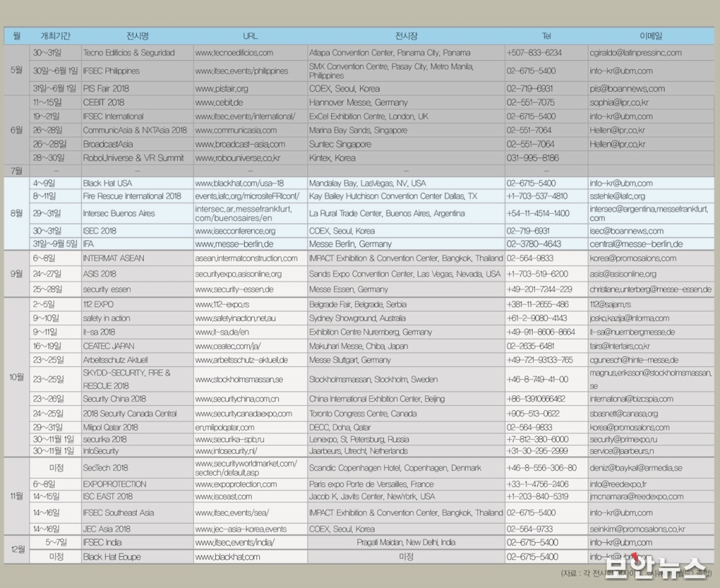
Task: Click the URL column header
Action: 250,35
